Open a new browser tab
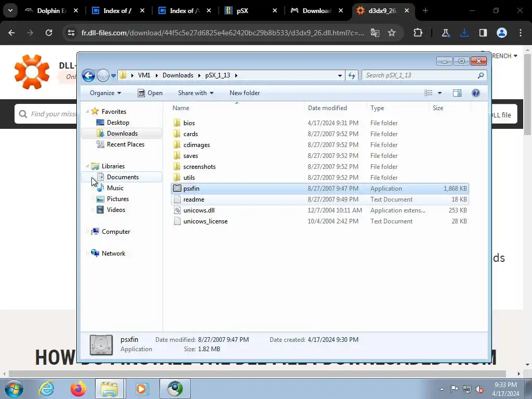Viewport: 532px width, 399px height. click(425, 11)
